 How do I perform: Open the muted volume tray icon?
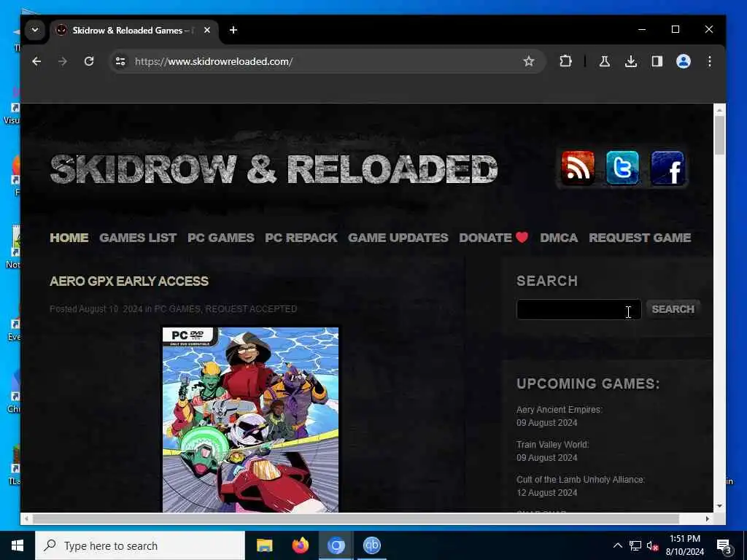(x=652, y=545)
